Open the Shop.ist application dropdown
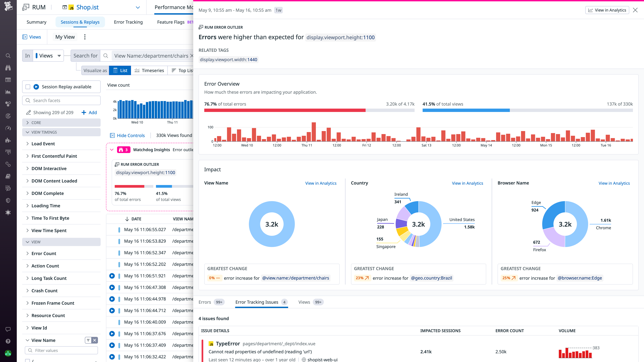Viewport: 644px width, 362px height. (x=138, y=7)
